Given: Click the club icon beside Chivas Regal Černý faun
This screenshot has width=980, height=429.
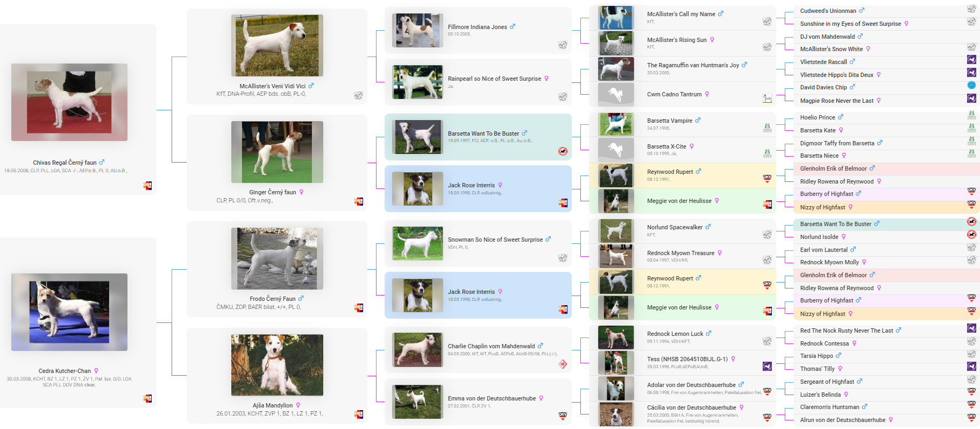Looking at the screenshot, I should pos(147,186).
